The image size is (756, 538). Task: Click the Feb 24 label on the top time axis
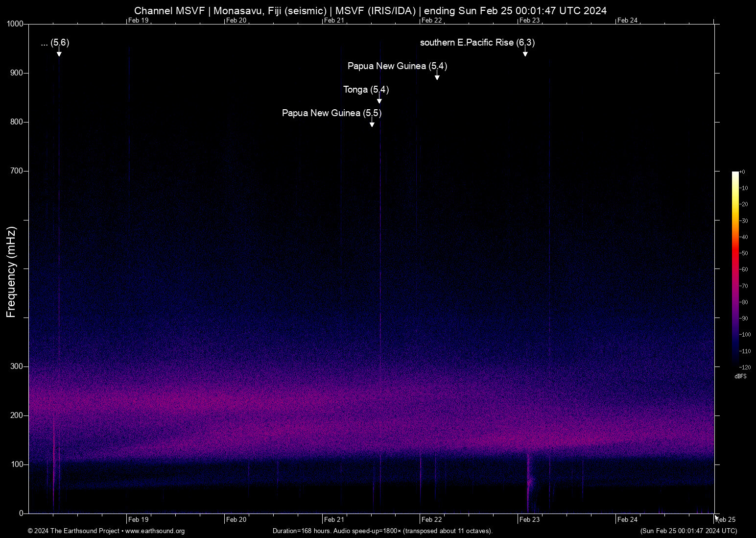click(628, 20)
